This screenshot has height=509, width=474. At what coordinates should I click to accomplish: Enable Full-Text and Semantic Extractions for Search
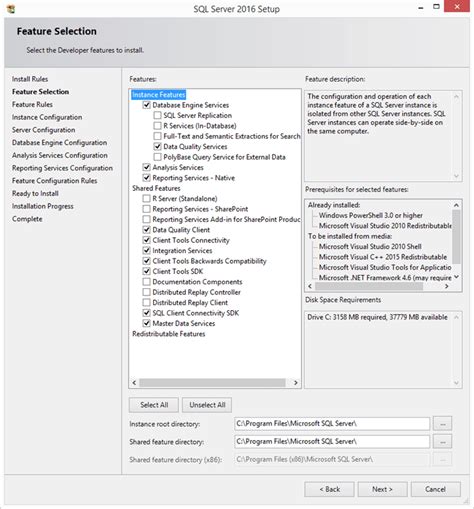point(157,136)
